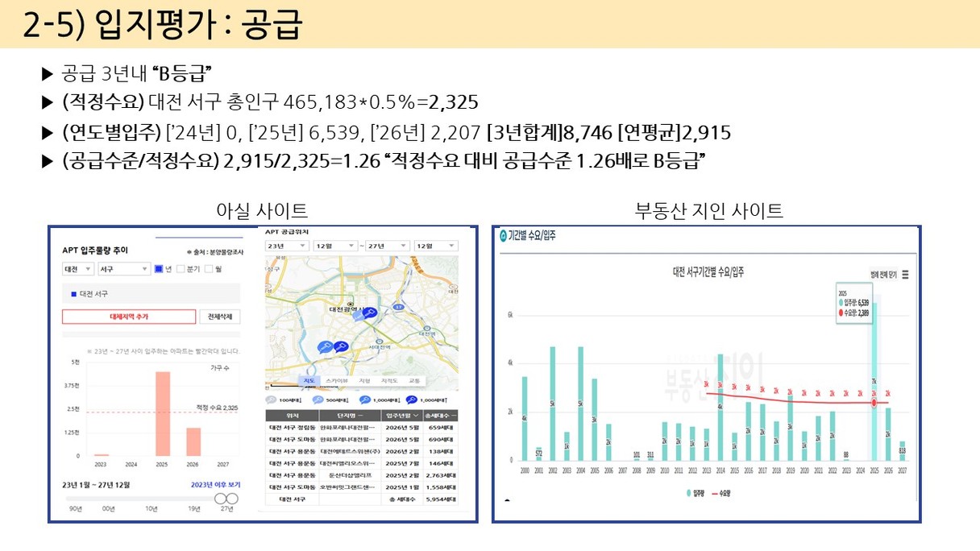980x551 pixels.
Task: Click the 부동산 지인 사이트 caption
Action: point(709,211)
